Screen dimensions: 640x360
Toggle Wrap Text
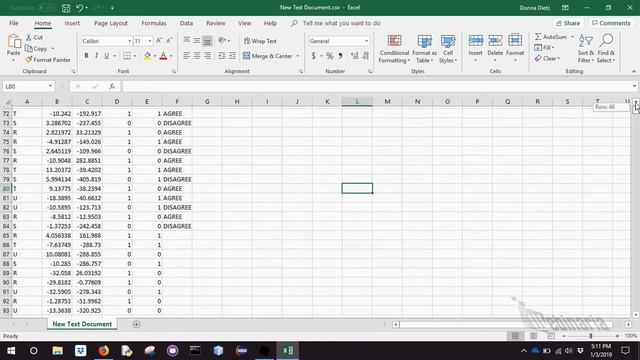pyautogui.click(x=260, y=41)
